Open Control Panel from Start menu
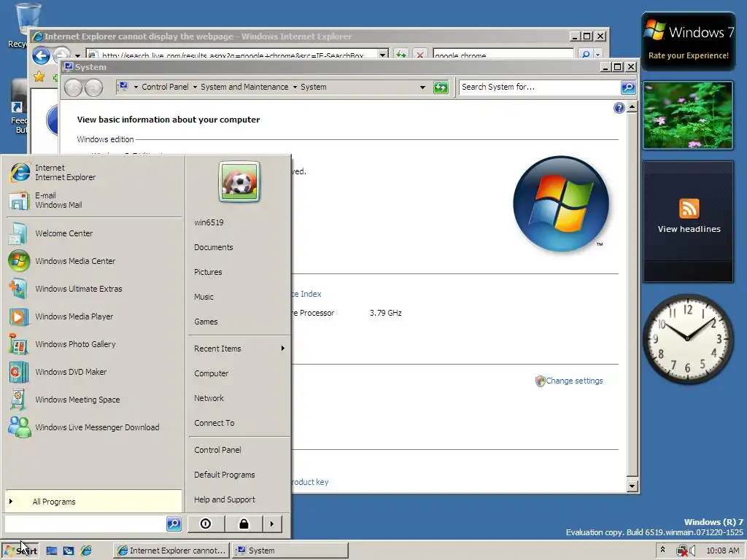Screen dimensions: 747x560 239,450
